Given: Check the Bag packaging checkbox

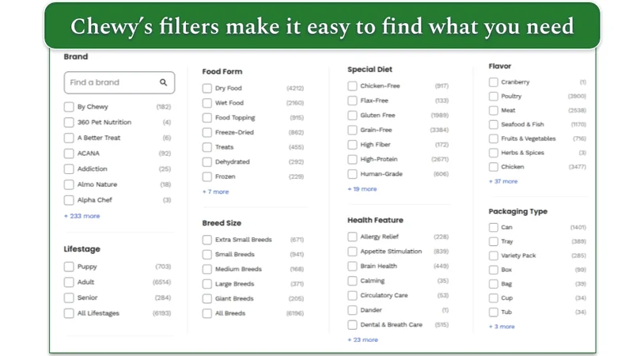Looking at the screenshot, I should [x=493, y=284].
